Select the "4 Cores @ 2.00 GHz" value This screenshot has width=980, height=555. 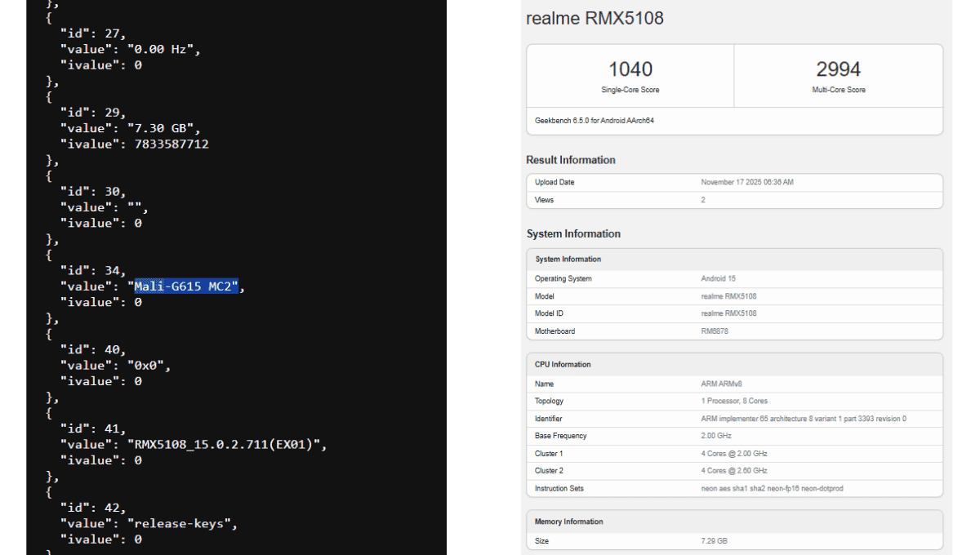734,454
